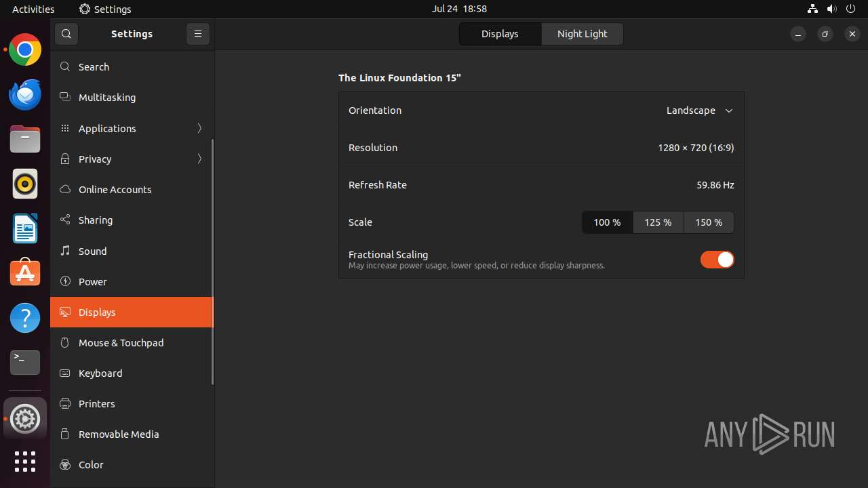Open LibreOffice Writer from the dock
This screenshot has height=488, width=868.
coord(25,228)
